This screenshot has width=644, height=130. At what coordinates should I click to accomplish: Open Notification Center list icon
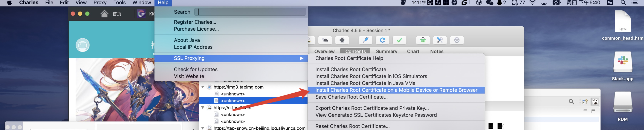[635, 3]
